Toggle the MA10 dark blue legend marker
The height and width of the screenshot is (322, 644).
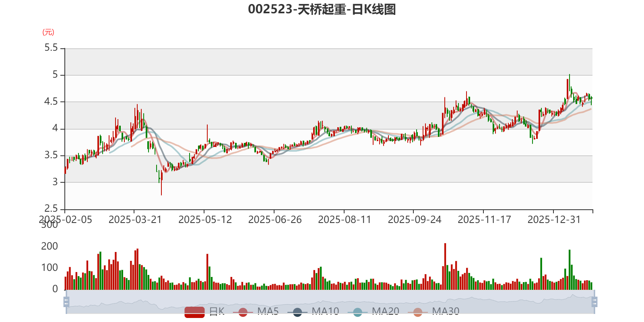pyautogui.click(x=297, y=312)
